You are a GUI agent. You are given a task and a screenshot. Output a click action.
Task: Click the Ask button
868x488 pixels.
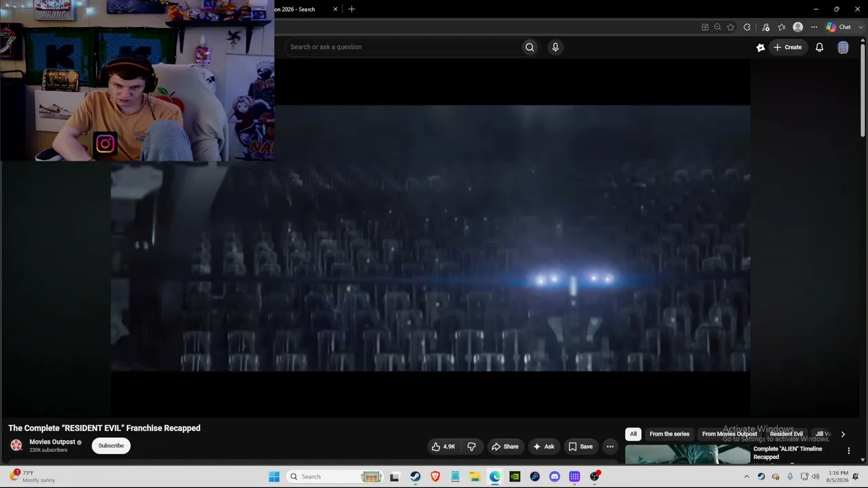pos(544,447)
